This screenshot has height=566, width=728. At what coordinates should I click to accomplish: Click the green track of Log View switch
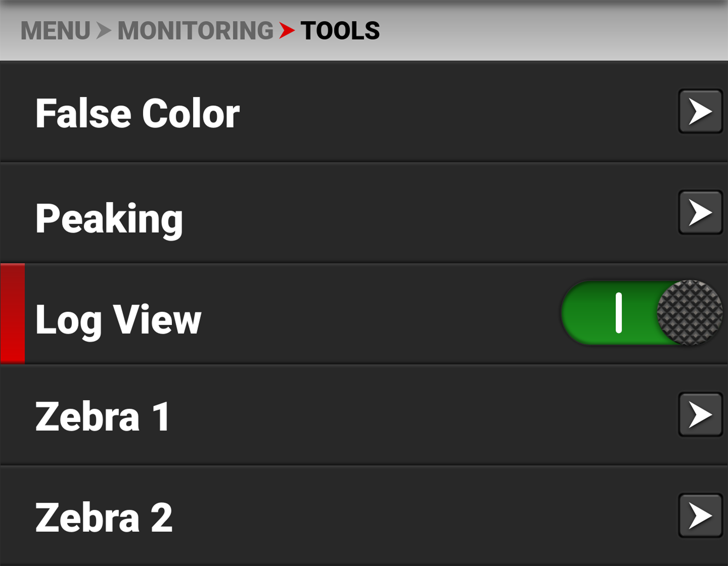tap(587, 313)
